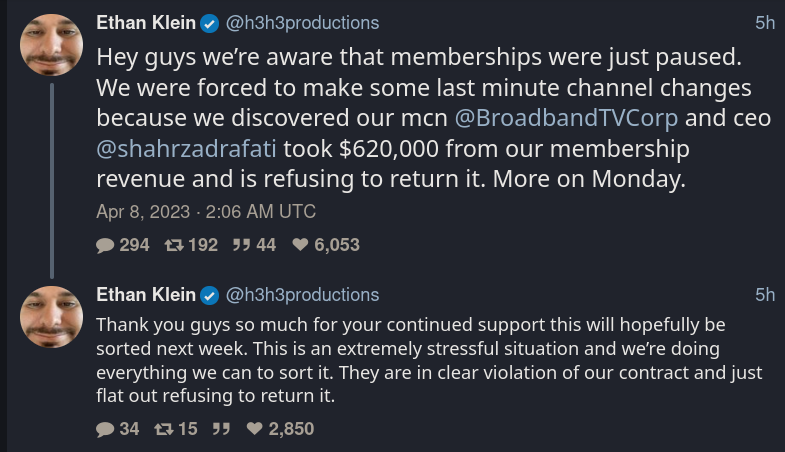Click the quote icon showing 44
The image size is (785, 452).
point(241,245)
